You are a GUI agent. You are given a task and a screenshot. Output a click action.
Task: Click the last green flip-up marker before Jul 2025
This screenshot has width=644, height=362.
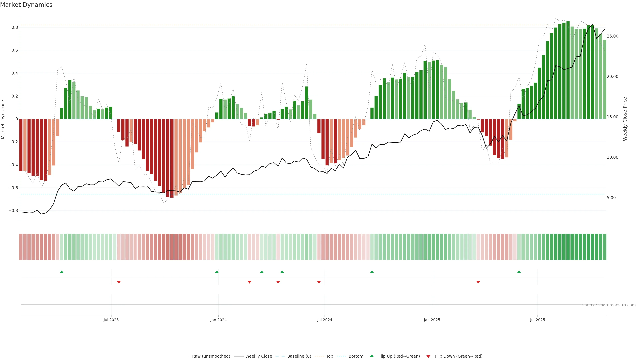click(x=519, y=272)
